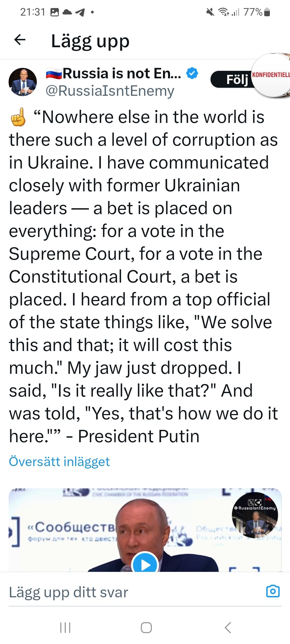
Task: Tap the 21:31 clock in the status bar
Action: [x=32, y=12]
